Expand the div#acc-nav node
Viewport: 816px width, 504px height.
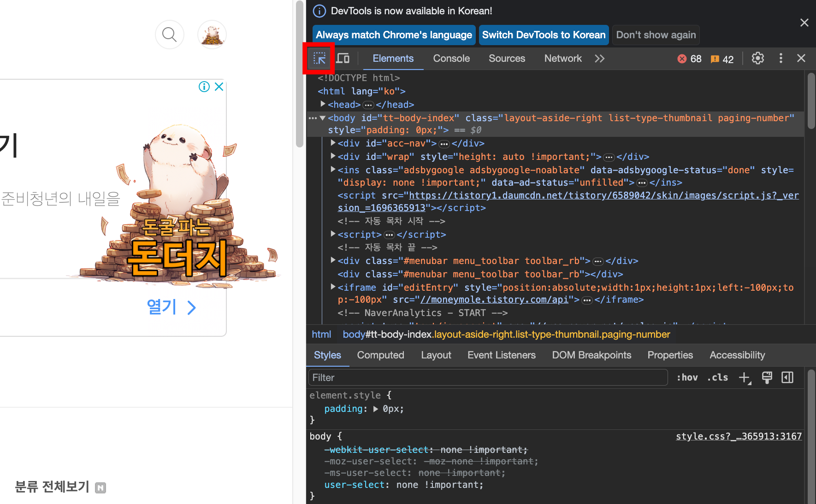(333, 143)
